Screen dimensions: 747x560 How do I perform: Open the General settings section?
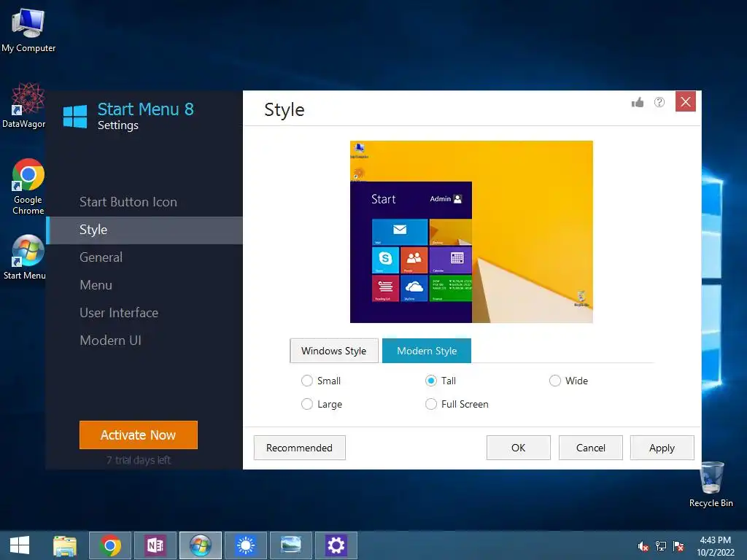pyautogui.click(x=144, y=257)
